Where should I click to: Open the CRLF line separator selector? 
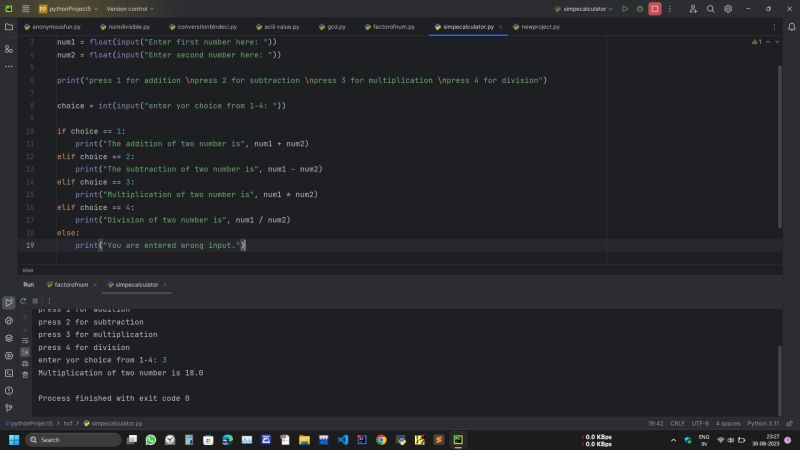coord(678,423)
